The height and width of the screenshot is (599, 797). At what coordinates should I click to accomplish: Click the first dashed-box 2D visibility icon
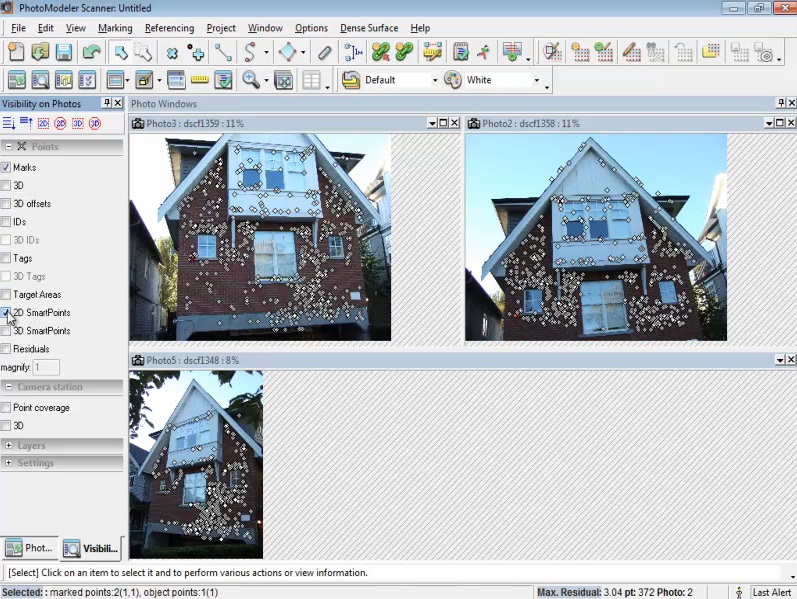coord(43,123)
